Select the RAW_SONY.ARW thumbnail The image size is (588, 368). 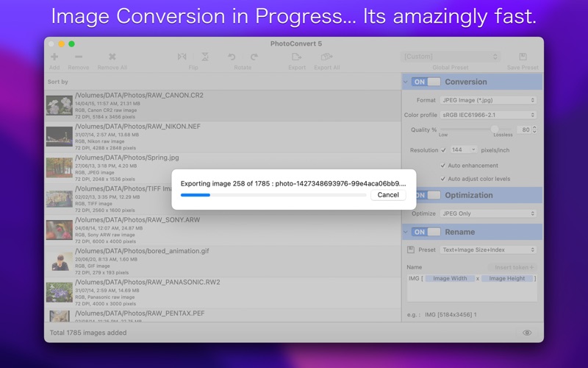point(60,230)
